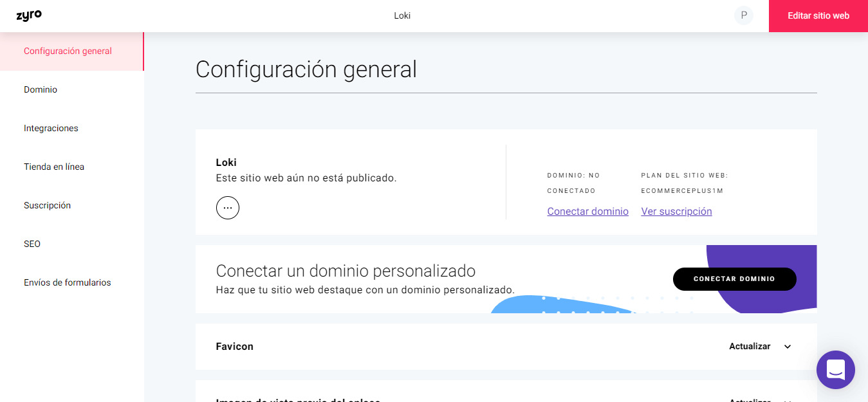
Task: Open Ver suscripción
Action: coord(676,211)
